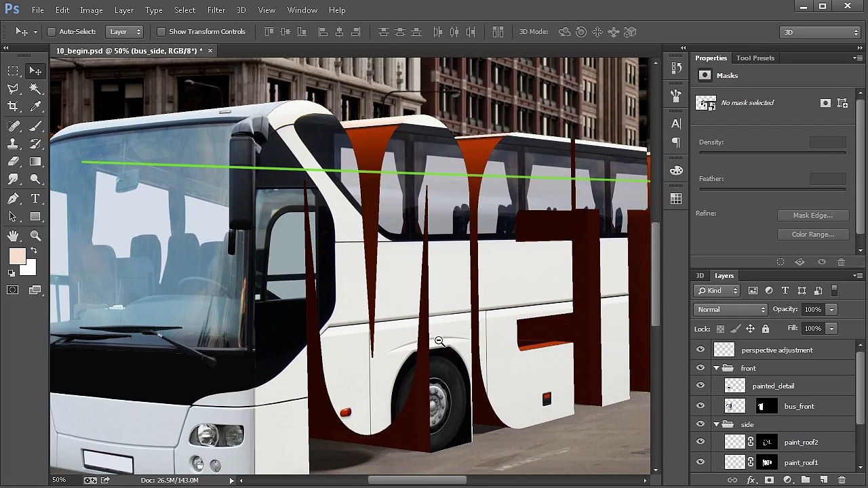
Task: Add a layer mask from Layers panel
Action: click(769, 480)
